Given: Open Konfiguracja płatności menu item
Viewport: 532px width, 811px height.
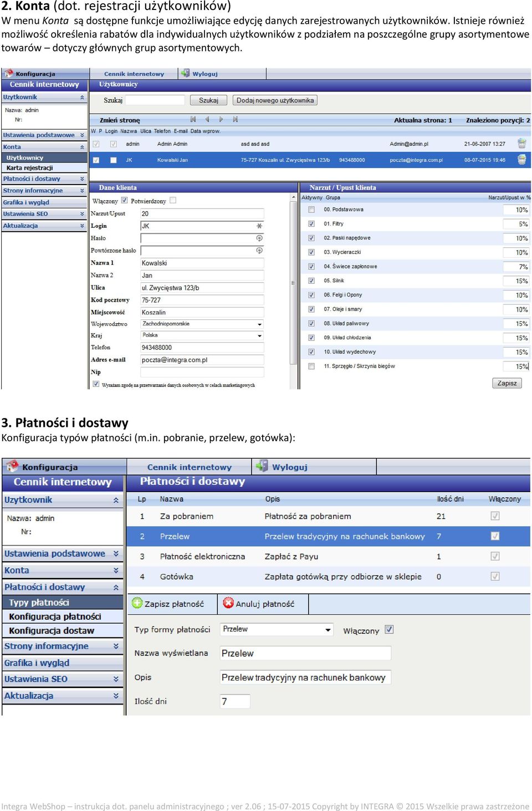Looking at the screenshot, I should [63, 616].
